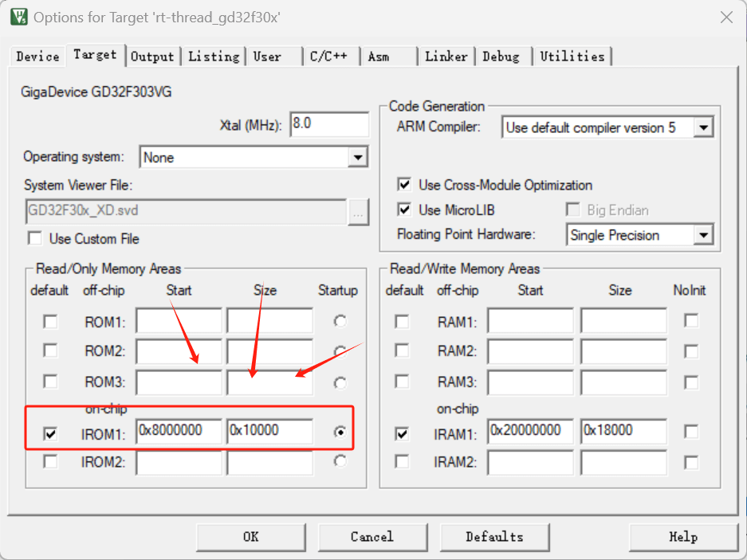Click the browse button for System Viewer File

pos(358,212)
